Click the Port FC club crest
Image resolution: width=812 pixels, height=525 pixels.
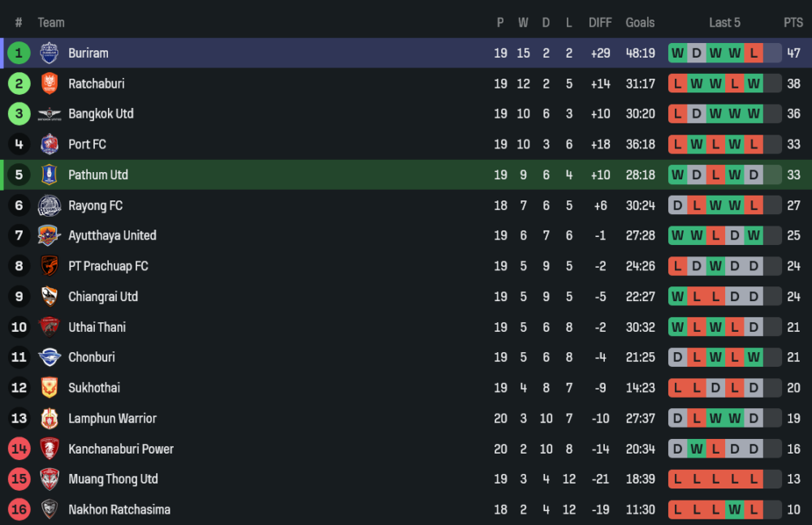pos(50,144)
